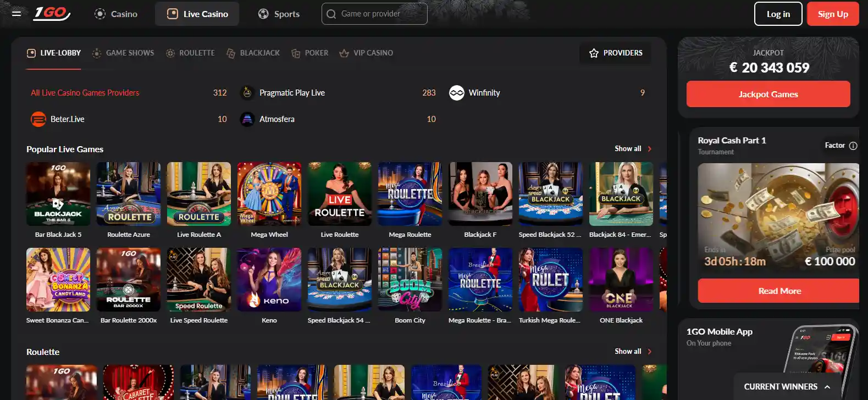Open the Sports section
Screen dimensions: 868x400
[x=279, y=14]
